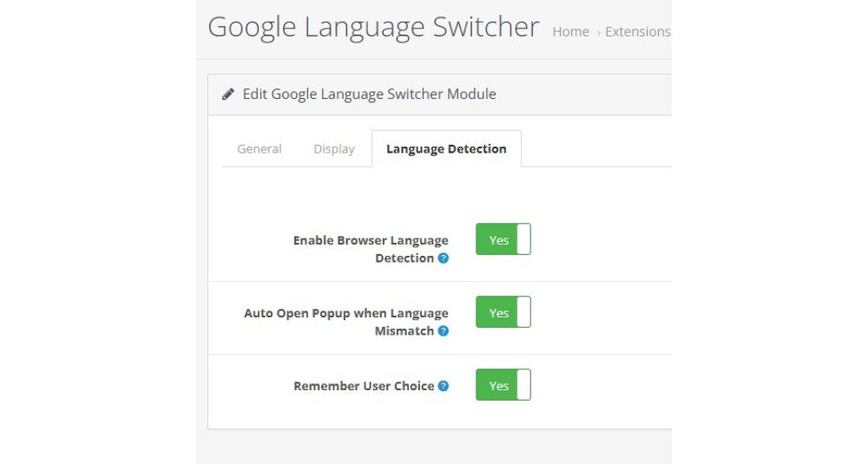This screenshot has height=464, width=868.
Task: Click the breadcrumb chevron between Home and Extensions
Action: coord(598,33)
